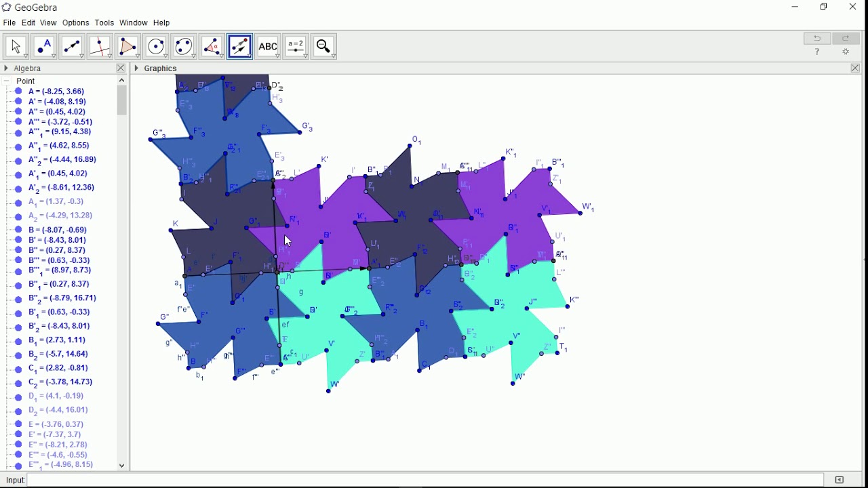Open the File menu

[9, 23]
